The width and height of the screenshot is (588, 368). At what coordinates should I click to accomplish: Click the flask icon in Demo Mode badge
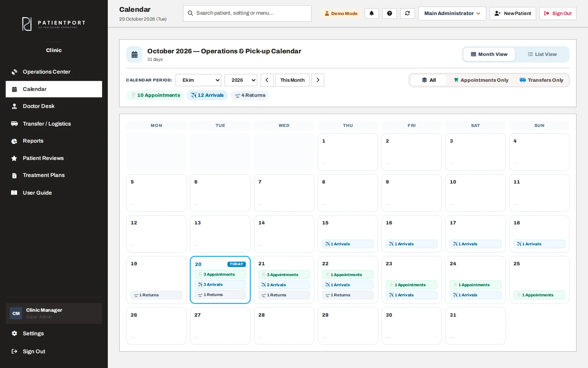(x=327, y=13)
